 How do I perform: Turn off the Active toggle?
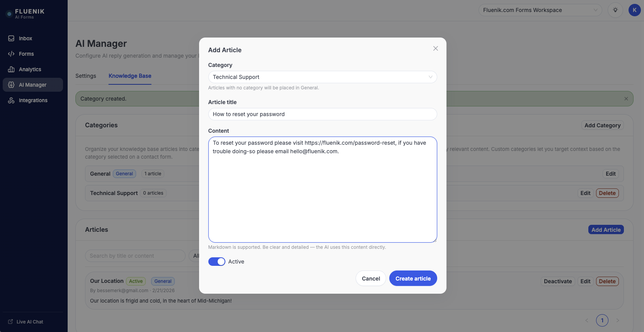[216, 262]
